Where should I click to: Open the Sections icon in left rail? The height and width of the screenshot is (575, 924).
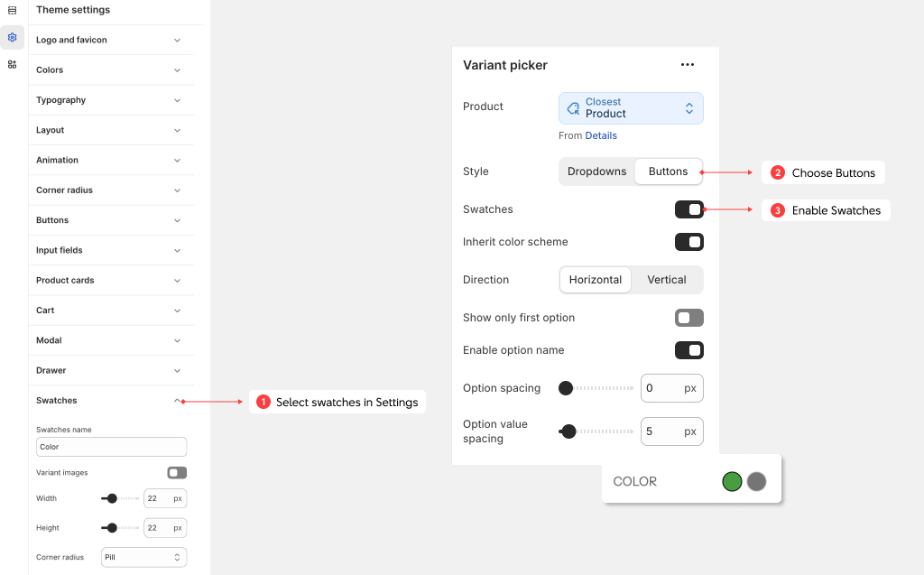click(12, 11)
